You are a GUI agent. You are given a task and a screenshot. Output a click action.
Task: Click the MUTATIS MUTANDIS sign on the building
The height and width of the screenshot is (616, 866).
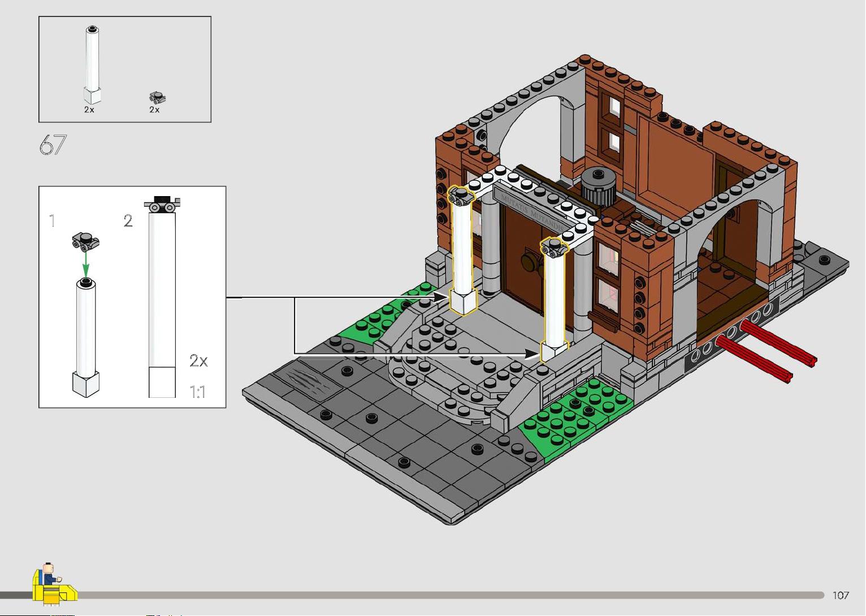[x=531, y=210]
